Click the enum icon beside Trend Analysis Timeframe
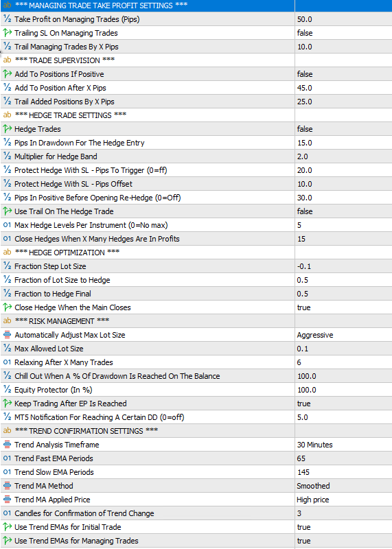The width and height of the screenshot is (392, 549). click(7, 445)
